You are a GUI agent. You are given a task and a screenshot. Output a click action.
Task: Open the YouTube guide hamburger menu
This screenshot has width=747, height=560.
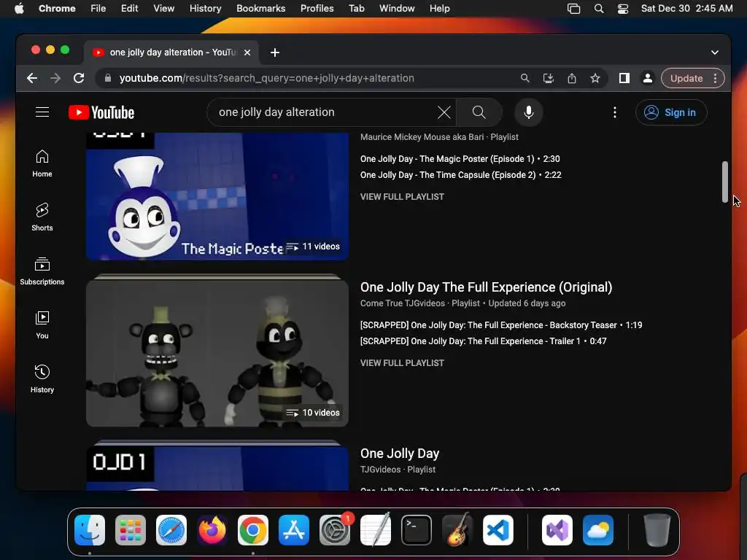pos(42,112)
